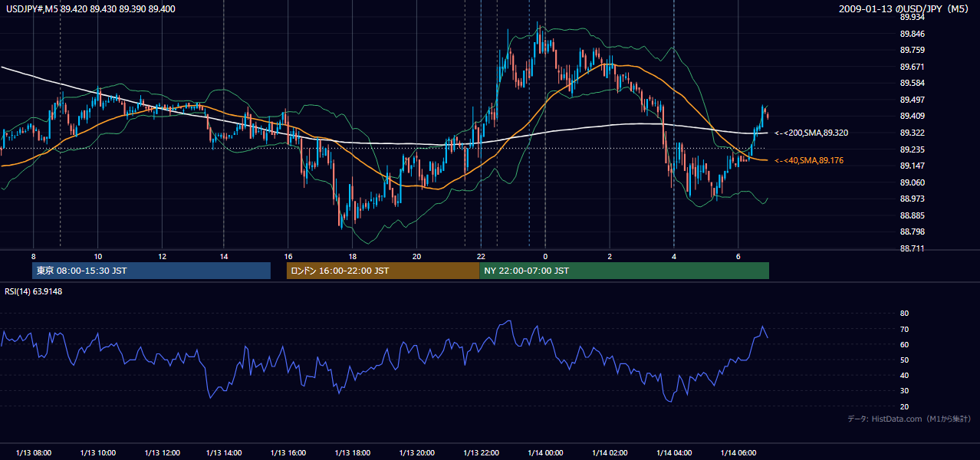The width and height of the screenshot is (980, 460).
Task: Click price axis label 89.147
Action: tap(912, 166)
